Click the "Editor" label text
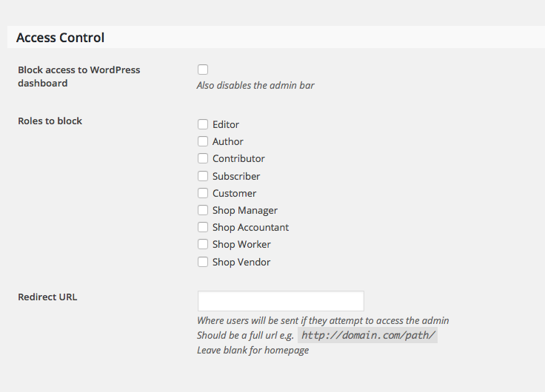Screen dimensions: 545x392 tap(226, 124)
